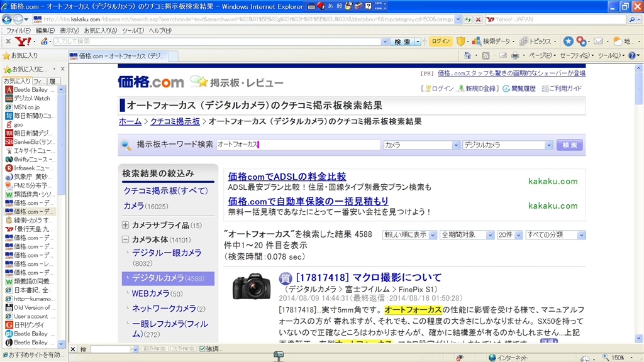Open 価格comでADSLの料金比較 ad link
Image resolution: width=644 pixels, height=362 pixels.
pos(287,177)
